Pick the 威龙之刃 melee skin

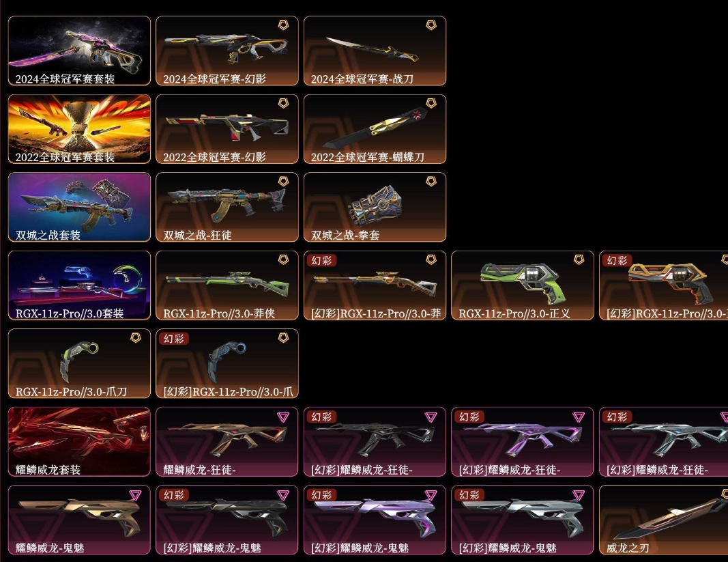[663, 520]
